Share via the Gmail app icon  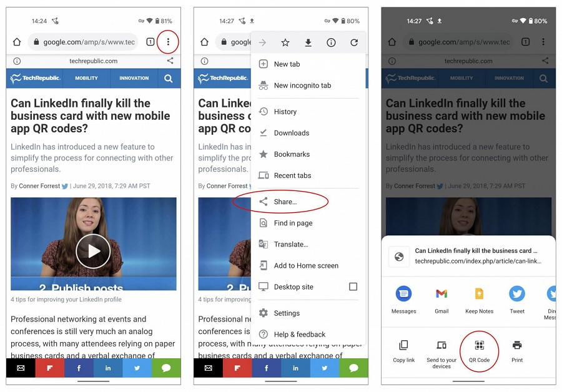[441, 300]
